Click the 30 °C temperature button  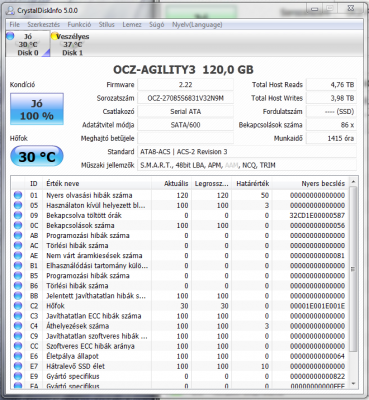coord(37,156)
